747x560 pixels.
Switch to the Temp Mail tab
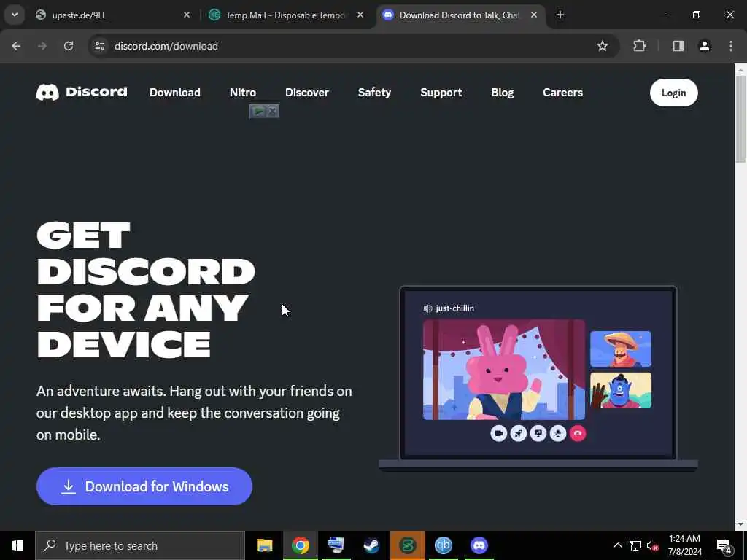coord(286,15)
